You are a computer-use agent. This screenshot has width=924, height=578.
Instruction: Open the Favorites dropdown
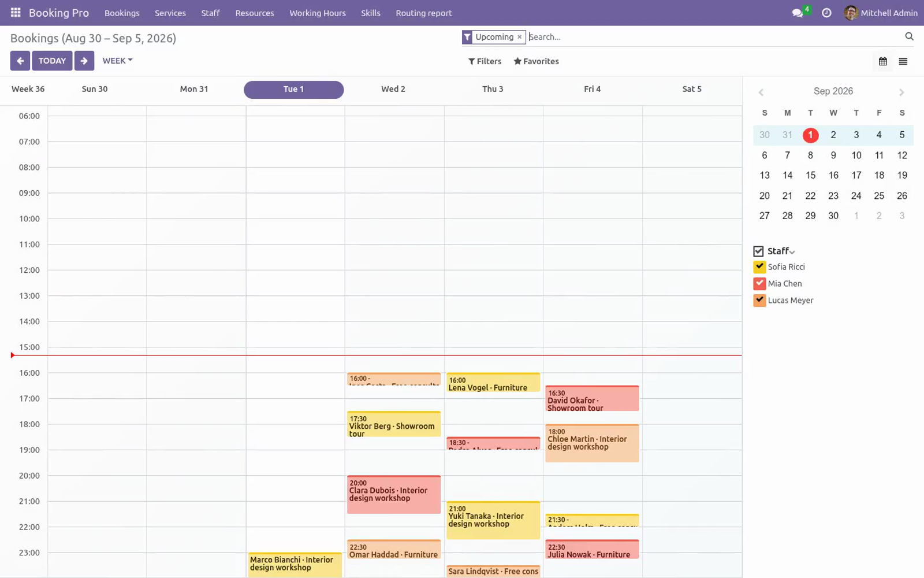click(x=536, y=61)
